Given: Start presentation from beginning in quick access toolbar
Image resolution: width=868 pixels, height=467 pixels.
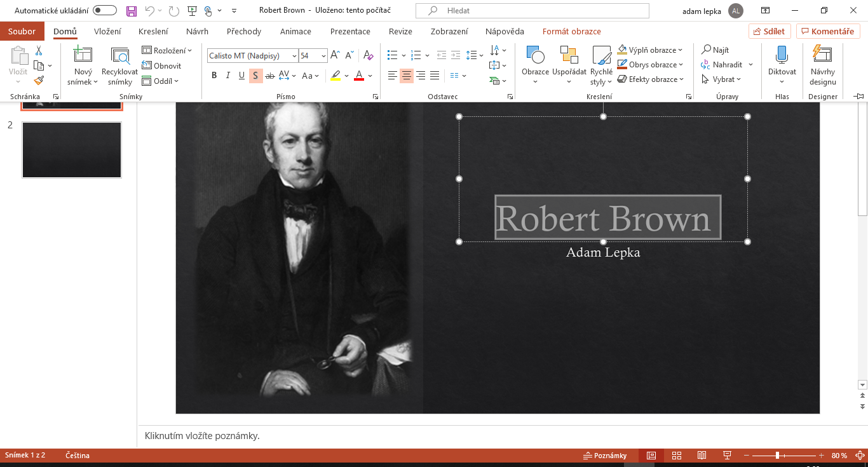Looking at the screenshot, I should pos(191,11).
